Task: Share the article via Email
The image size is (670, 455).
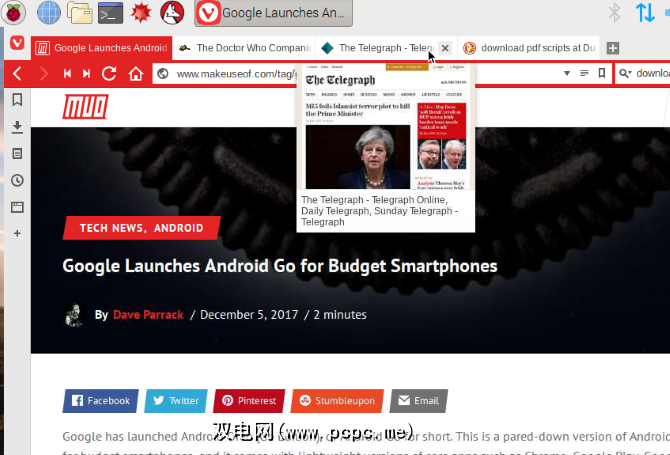Action: (419, 401)
